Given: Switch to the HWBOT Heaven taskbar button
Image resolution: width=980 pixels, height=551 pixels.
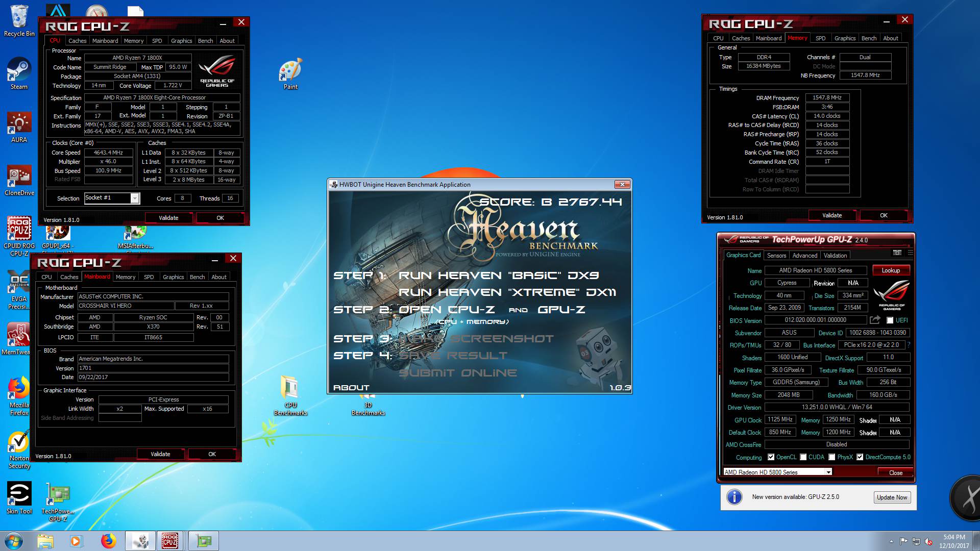Looking at the screenshot, I should [140, 541].
